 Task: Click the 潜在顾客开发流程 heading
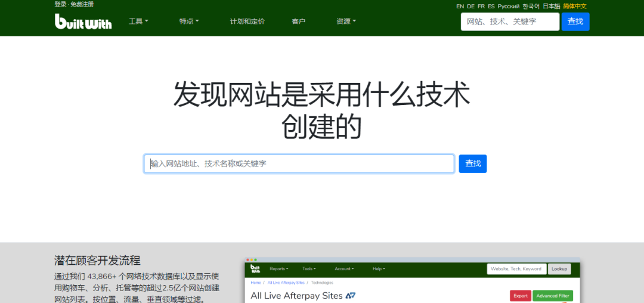97,260
